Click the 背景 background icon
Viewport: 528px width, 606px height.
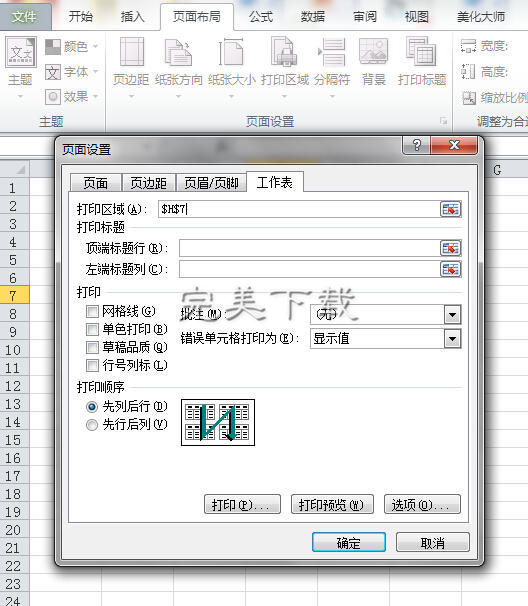click(373, 51)
